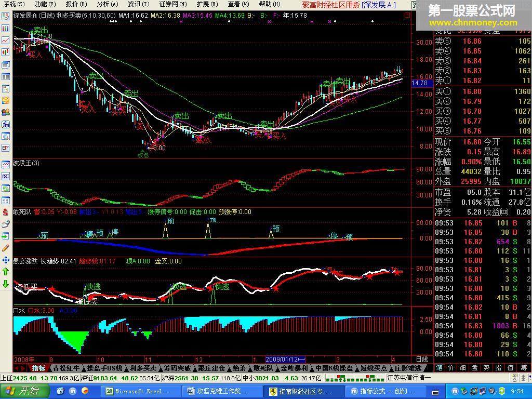
Task: Open 帮助(H) menu
Action: point(270,4)
